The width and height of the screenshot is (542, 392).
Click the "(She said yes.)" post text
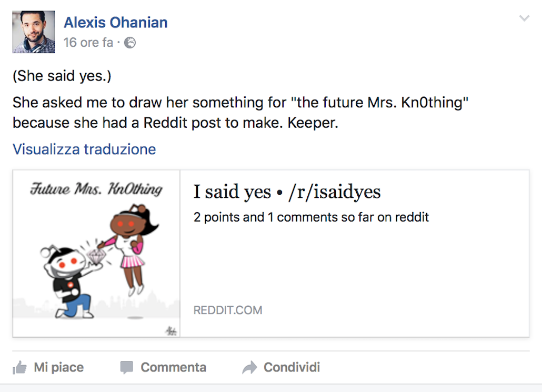point(62,76)
